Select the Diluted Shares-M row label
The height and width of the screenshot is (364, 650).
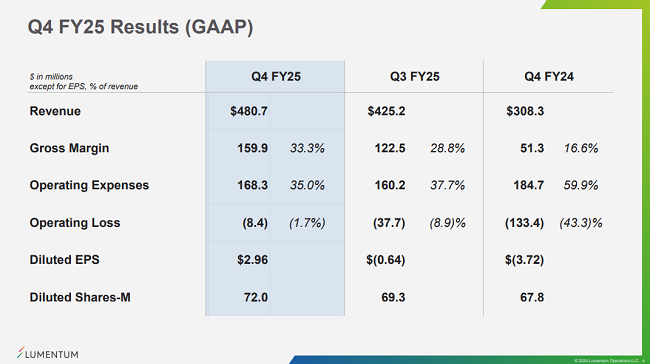[x=80, y=297]
